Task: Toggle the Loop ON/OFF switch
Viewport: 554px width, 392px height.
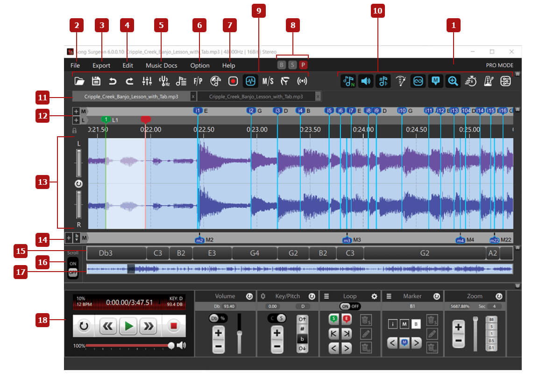Action: pyautogui.click(x=350, y=306)
